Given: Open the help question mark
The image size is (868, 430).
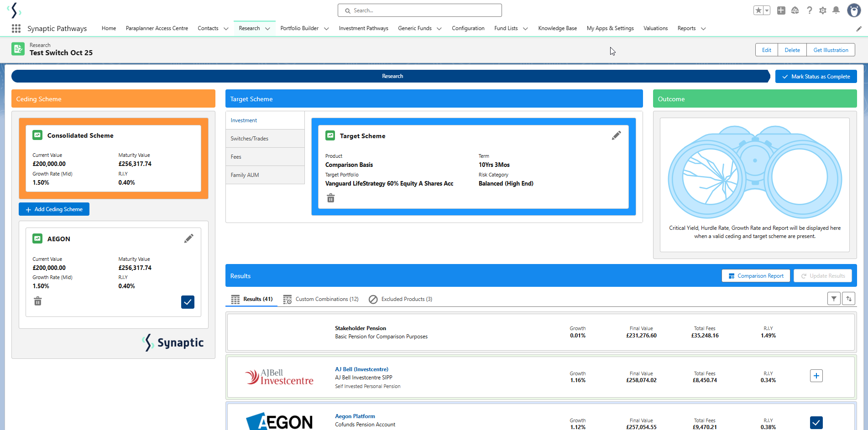Looking at the screenshot, I should click(x=809, y=10).
